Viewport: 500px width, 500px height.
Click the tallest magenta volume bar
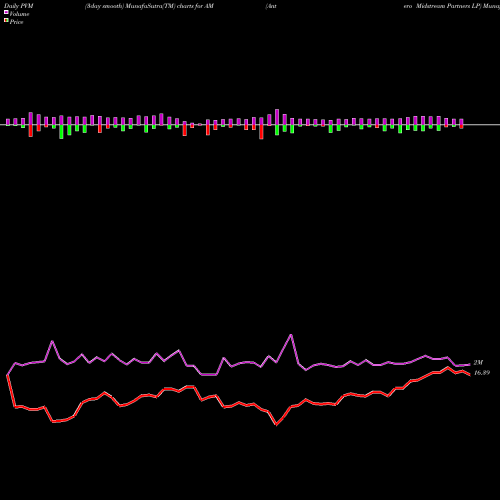point(277,117)
